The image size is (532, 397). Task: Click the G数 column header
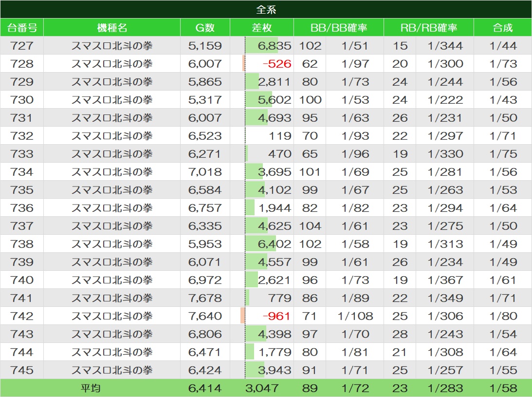click(x=205, y=27)
